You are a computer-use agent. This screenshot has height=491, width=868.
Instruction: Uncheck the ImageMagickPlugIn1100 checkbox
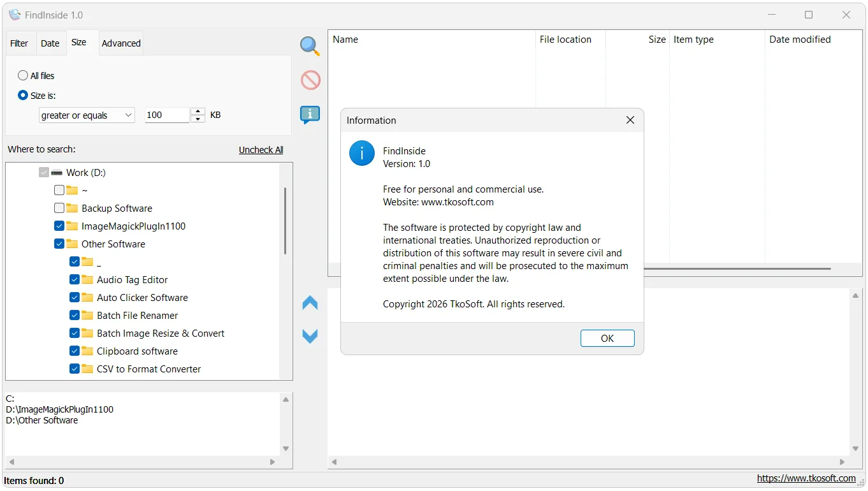(x=59, y=226)
